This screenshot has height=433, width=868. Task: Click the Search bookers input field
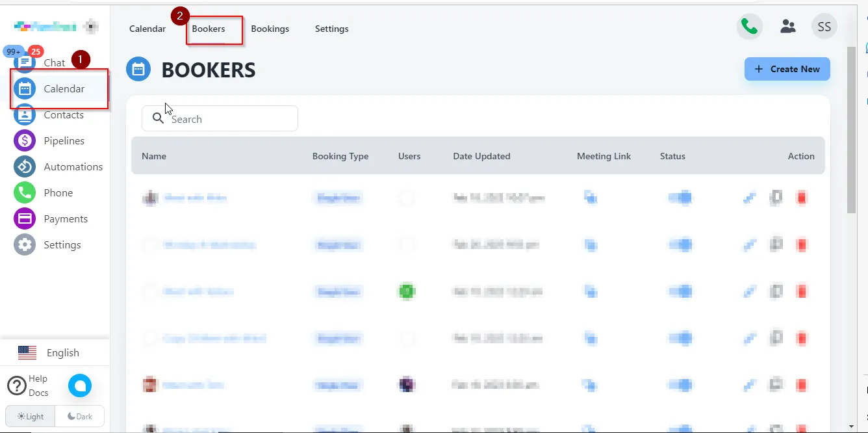(220, 118)
